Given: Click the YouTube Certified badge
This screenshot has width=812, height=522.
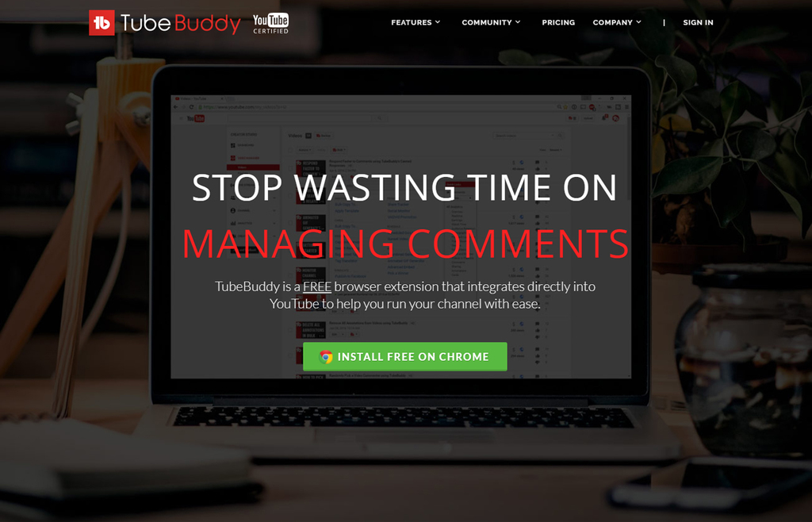Looking at the screenshot, I should [x=271, y=23].
